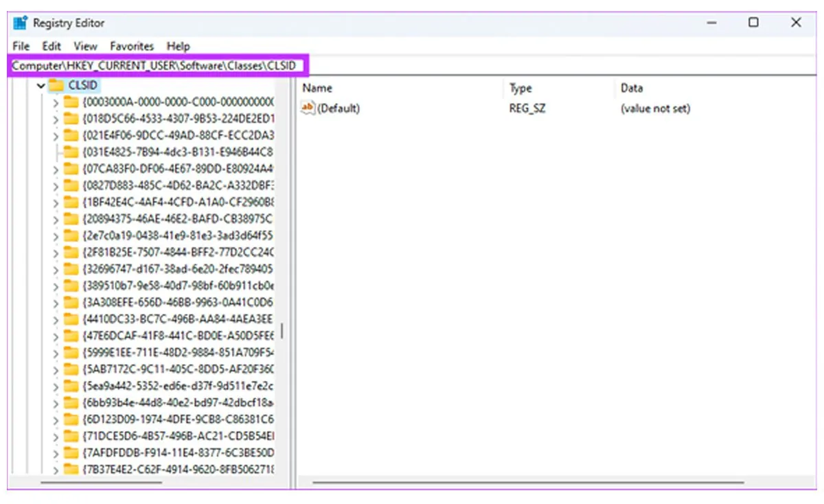Viewport: 824px width, 504px height.
Task: Expand the {6D123D09-1974-4DFE key
Action: coord(56,419)
